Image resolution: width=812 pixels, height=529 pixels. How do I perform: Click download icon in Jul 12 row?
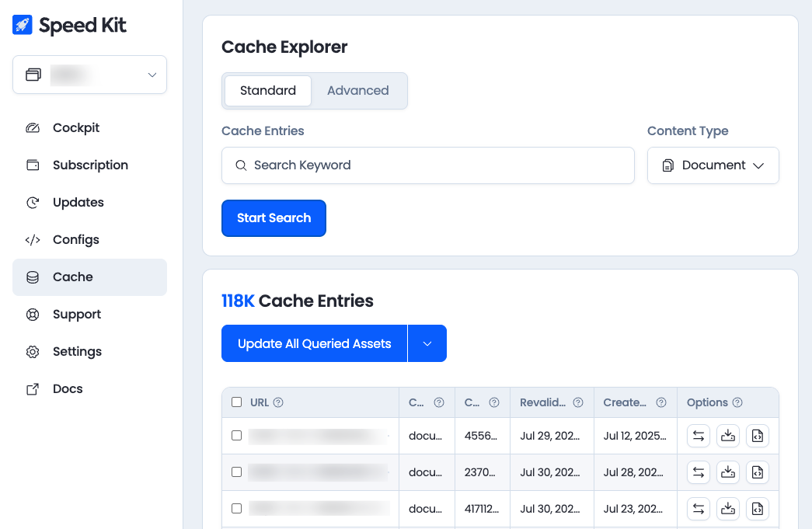(x=728, y=436)
